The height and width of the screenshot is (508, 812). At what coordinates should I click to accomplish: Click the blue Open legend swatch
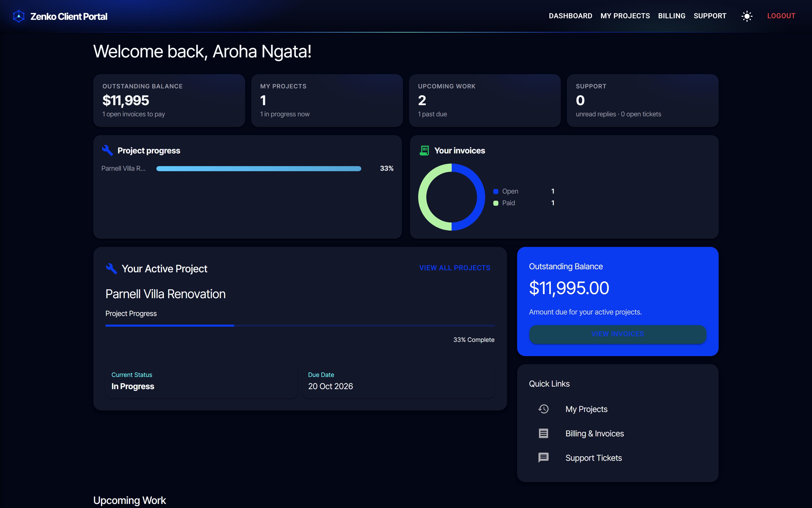[x=496, y=192]
